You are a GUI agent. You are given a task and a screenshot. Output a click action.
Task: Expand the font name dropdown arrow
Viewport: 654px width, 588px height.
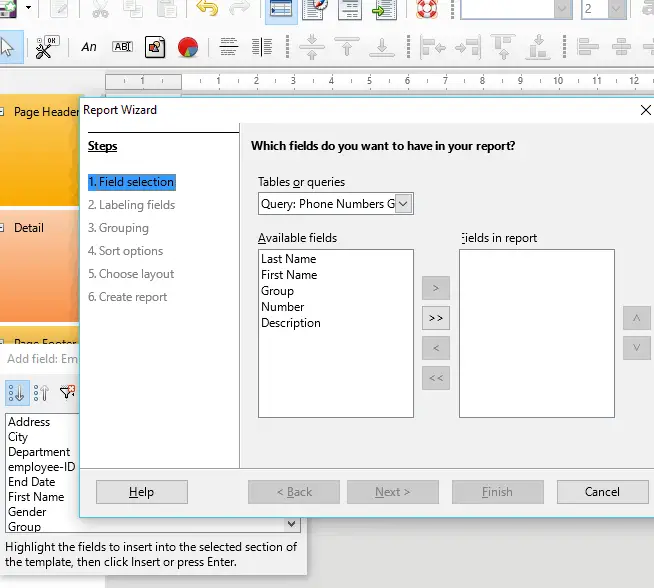(563, 8)
